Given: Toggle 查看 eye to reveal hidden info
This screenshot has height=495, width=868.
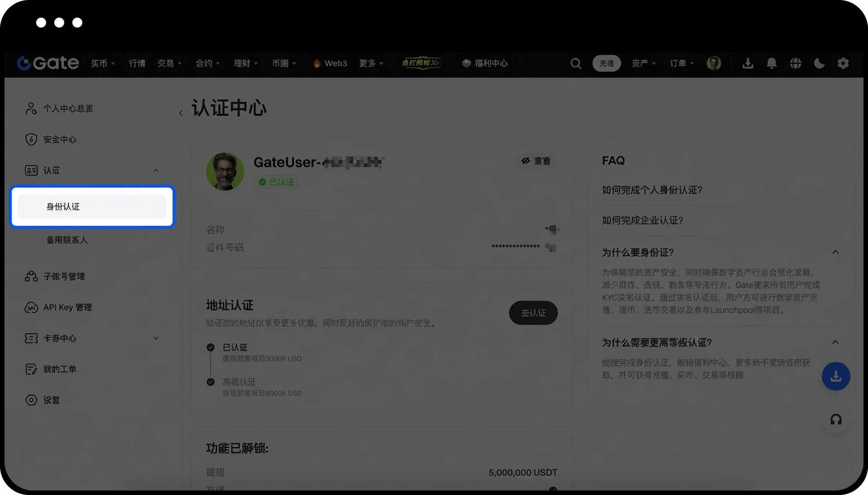Looking at the screenshot, I should pos(536,161).
